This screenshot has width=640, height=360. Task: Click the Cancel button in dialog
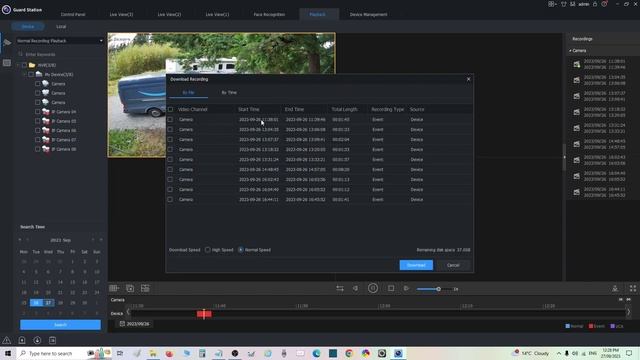[x=453, y=265]
